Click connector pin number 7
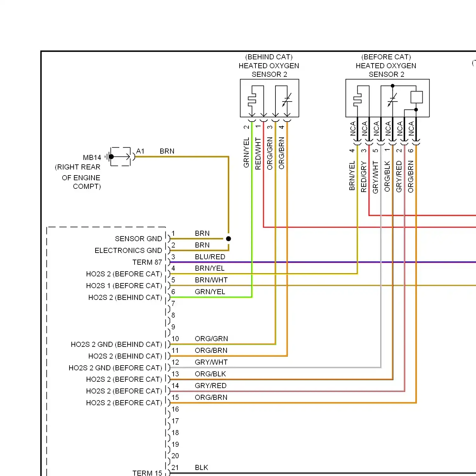476x476 pixels. pyautogui.click(x=173, y=303)
